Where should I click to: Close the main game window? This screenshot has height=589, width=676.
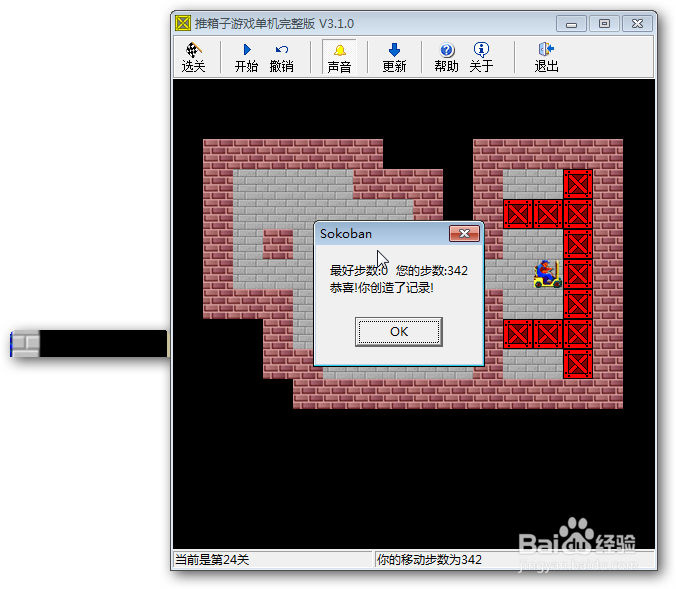pyautogui.click(x=638, y=24)
